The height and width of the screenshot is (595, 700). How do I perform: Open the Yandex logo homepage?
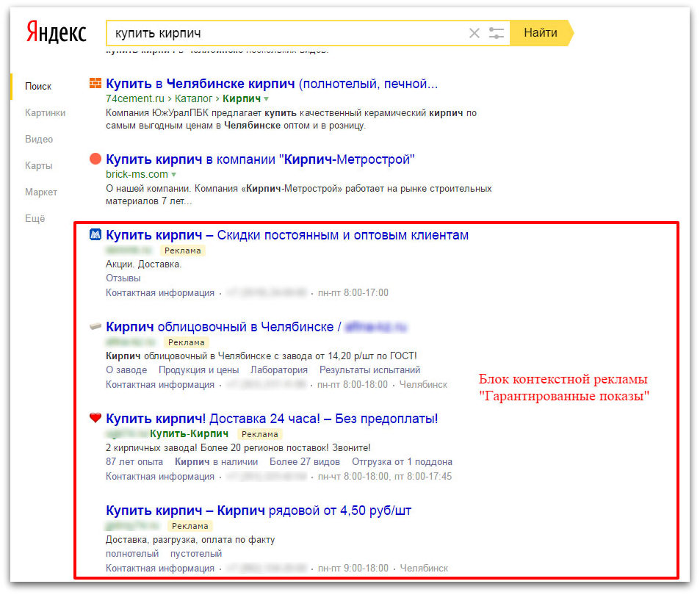click(x=57, y=32)
